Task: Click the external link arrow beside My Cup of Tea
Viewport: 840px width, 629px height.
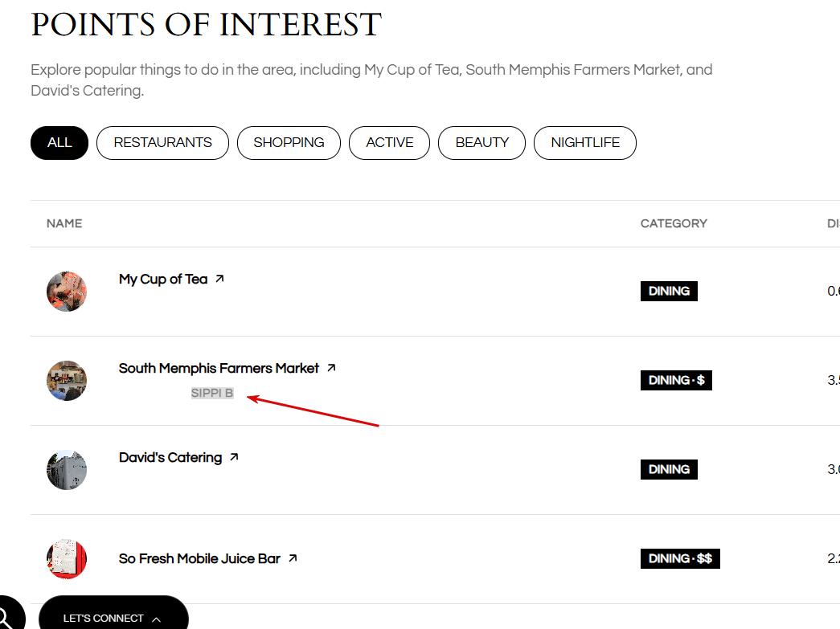Action: tap(219, 279)
